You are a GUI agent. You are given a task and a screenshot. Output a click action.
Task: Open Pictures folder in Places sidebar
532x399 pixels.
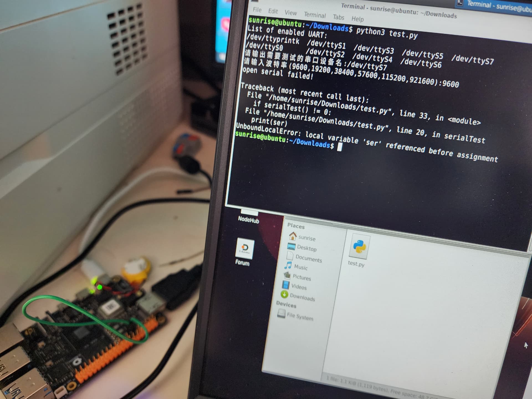point(297,277)
